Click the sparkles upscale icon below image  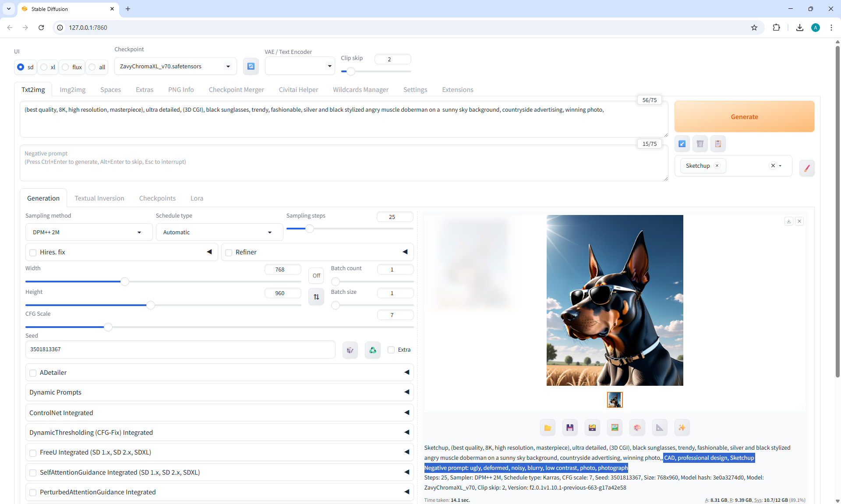coord(682,428)
